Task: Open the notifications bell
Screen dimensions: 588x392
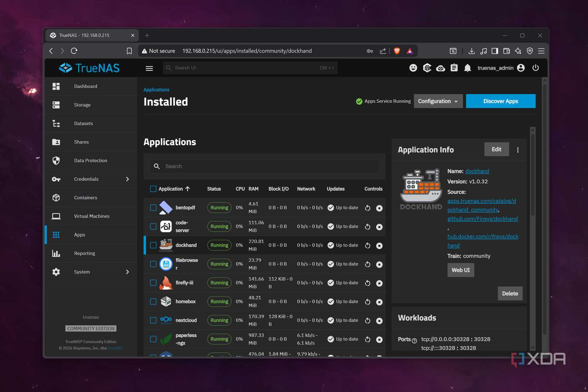Action: point(468,68)
